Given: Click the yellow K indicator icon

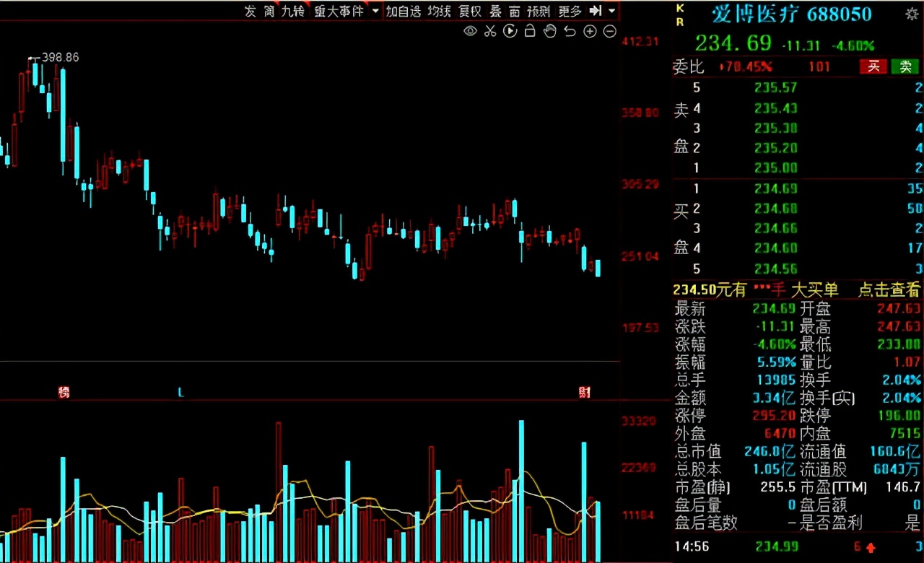Looking at the screenshot, I should (679, 8).
